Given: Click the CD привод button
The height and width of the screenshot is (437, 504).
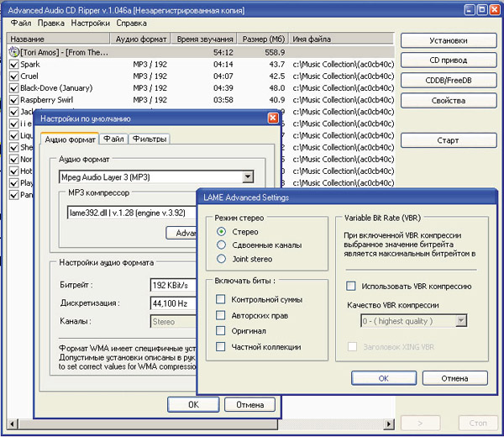Looking at the screenshot, I should [449, 61].
